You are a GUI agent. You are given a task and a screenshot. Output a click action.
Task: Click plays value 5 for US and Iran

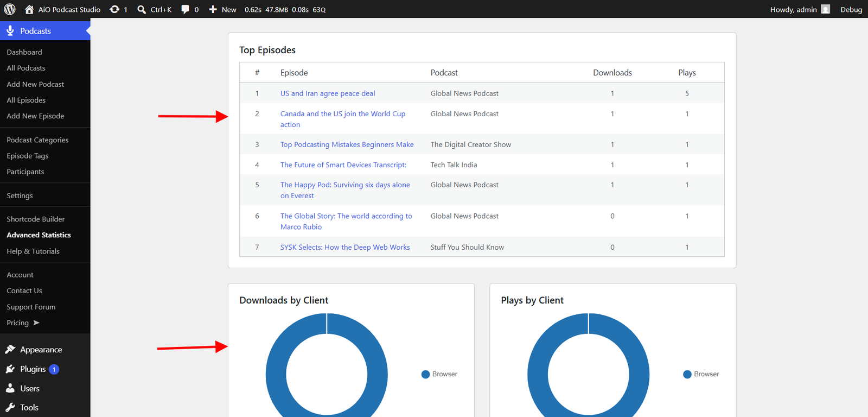(687, 93)
